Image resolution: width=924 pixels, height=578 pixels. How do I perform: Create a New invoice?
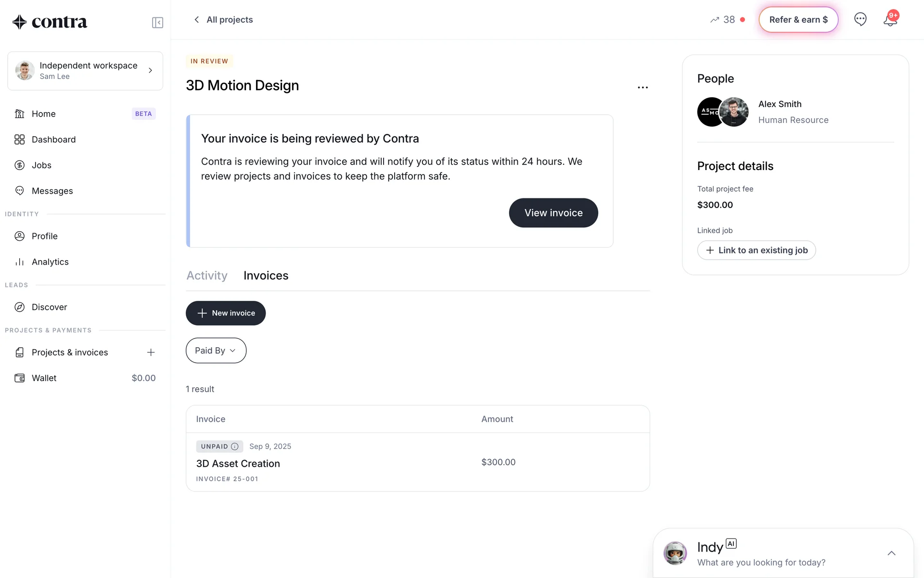tap(226, 313)
